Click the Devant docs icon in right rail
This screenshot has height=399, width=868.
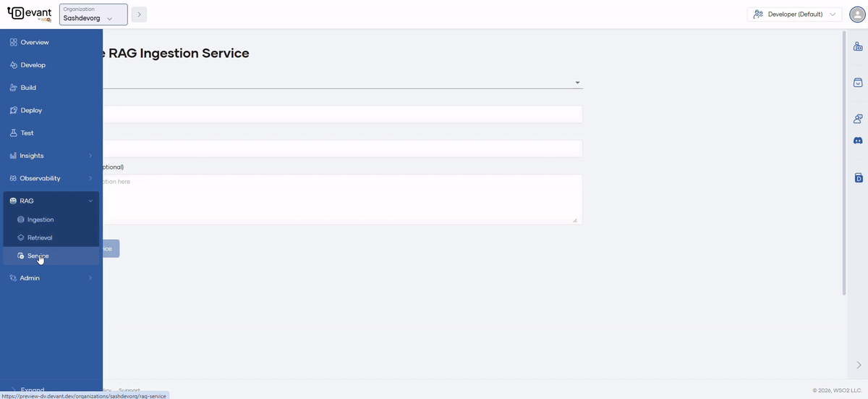[858, 177]
